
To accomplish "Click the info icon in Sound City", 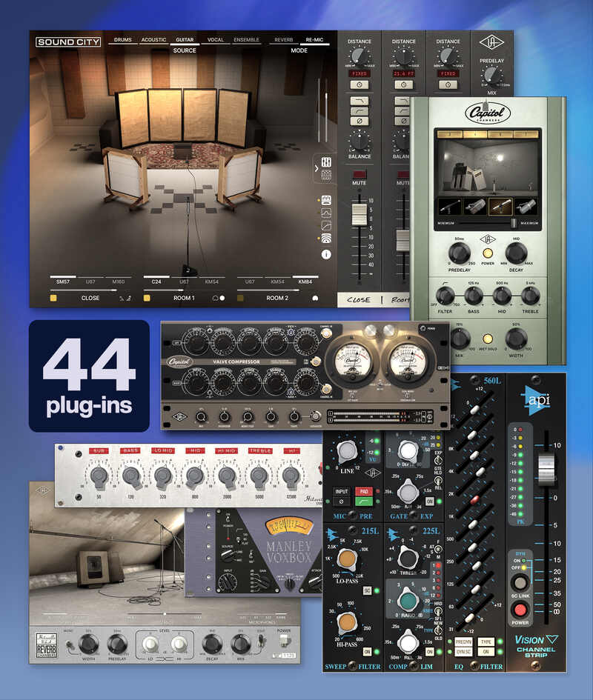I will pyautogui.click(x=326, y=254).
